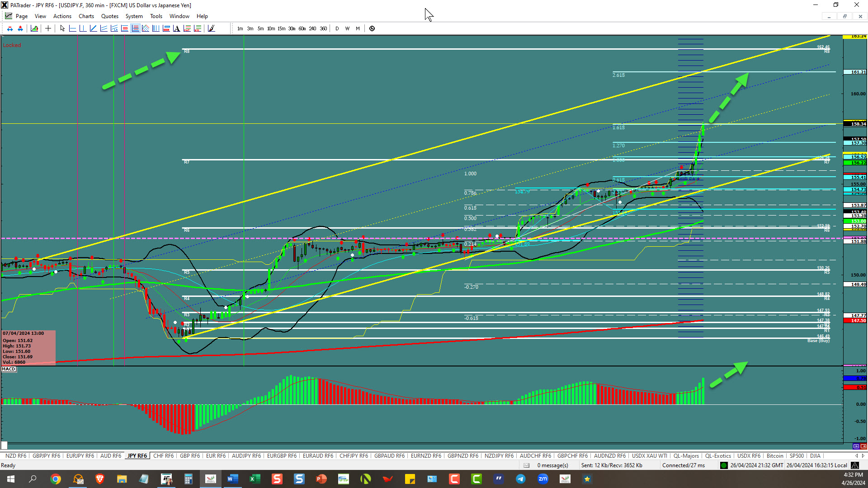Click the zoom-out blue arrows icon

pos(10,28)
